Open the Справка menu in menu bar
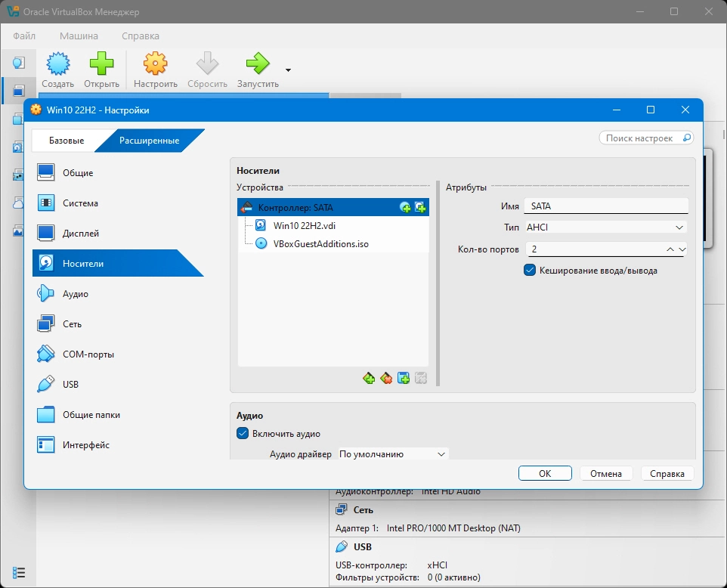The width and height of the screenshot is (727, 588). (x=141, y=36)
